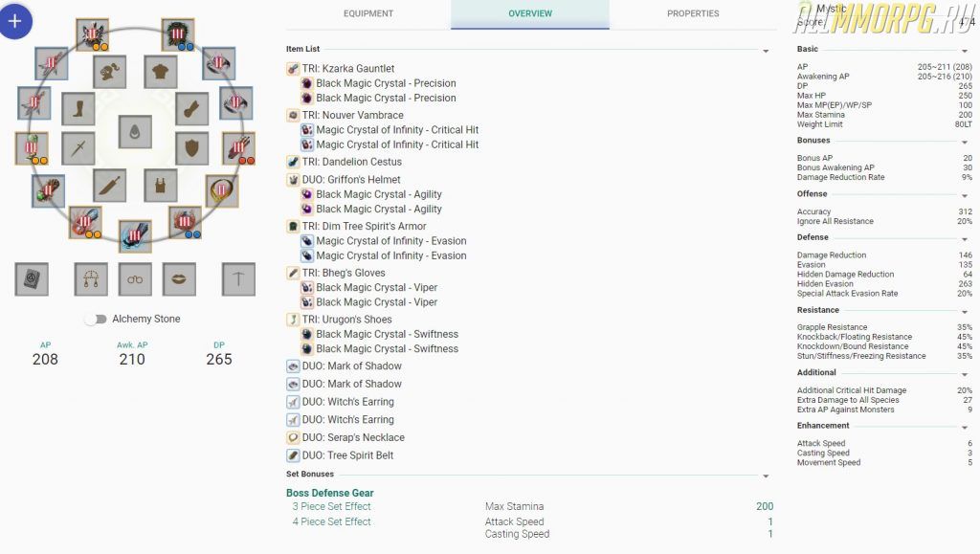Select the empty shield offhand slot
Viewport: 980px width, 554px height.
[192, 148]
